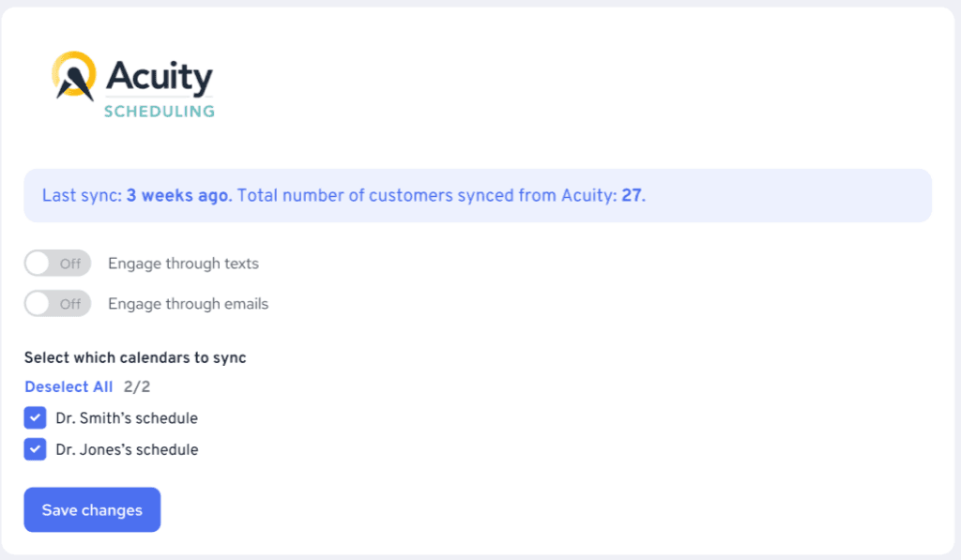Click the "Select which calendars to sync" heading
The image size is (961, 560).
pyautogui.click(x=135, y=357)
